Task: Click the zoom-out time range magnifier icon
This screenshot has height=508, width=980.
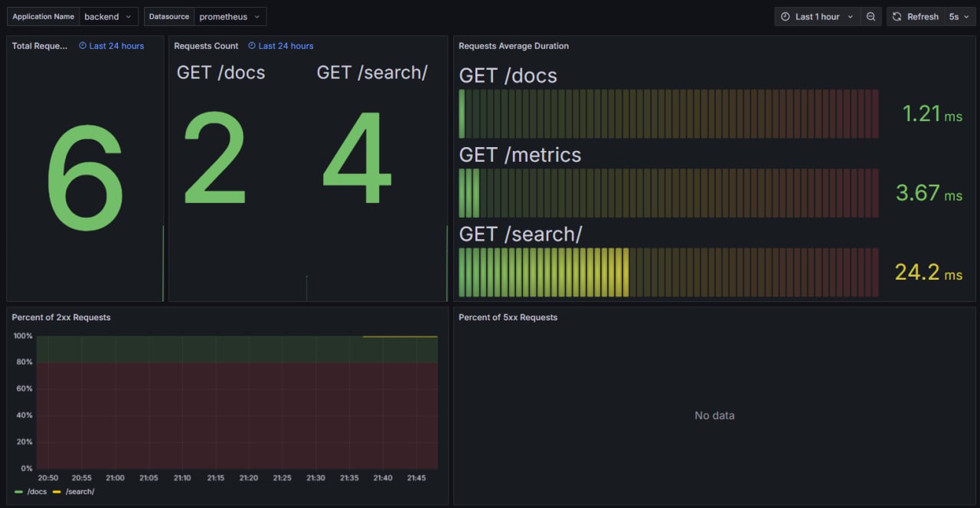Action: [871, 16]
